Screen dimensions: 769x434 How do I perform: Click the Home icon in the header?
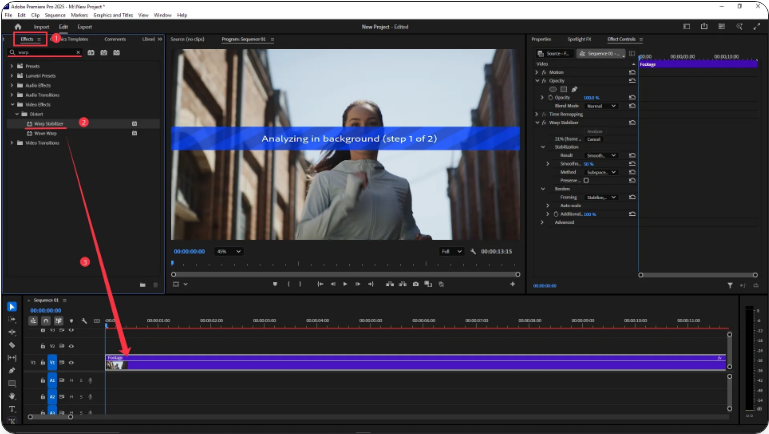[x=18, y=27]
